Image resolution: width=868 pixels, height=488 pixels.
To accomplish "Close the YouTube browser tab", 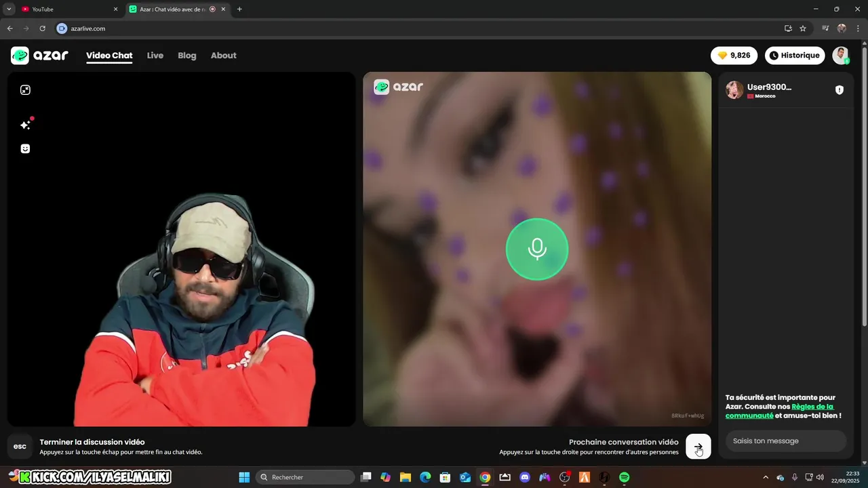I will tap(115, 9).
